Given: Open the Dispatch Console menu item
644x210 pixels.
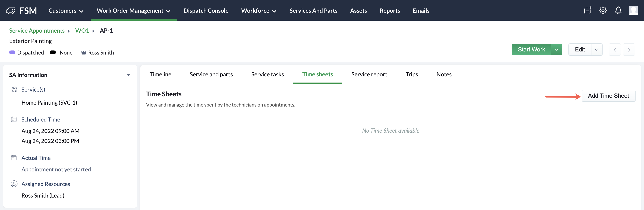Looking at the screenshot, I should [206, 11].
